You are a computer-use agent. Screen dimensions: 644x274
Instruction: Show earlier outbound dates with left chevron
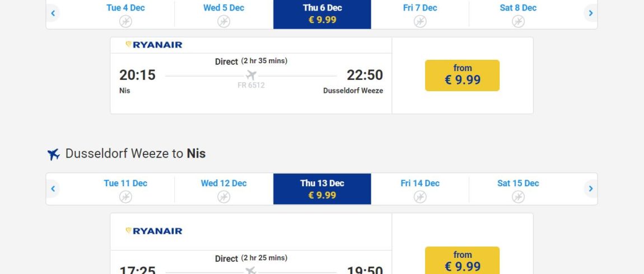point(53,13)
